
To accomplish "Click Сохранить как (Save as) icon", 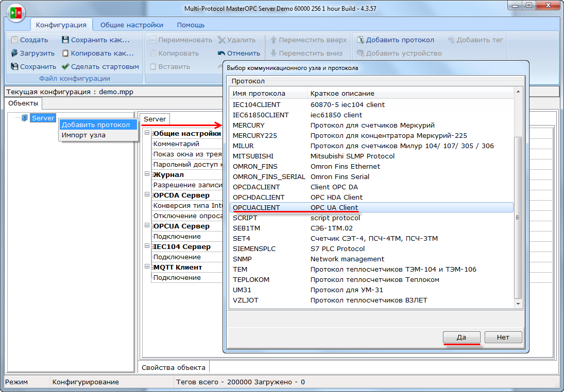I will pos(65,40).
